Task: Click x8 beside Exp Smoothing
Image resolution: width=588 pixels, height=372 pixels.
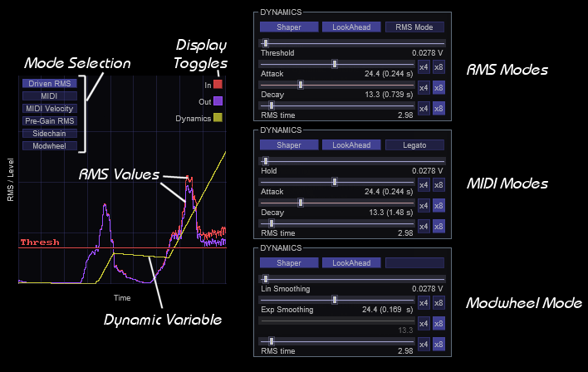Action: point(439,302)
